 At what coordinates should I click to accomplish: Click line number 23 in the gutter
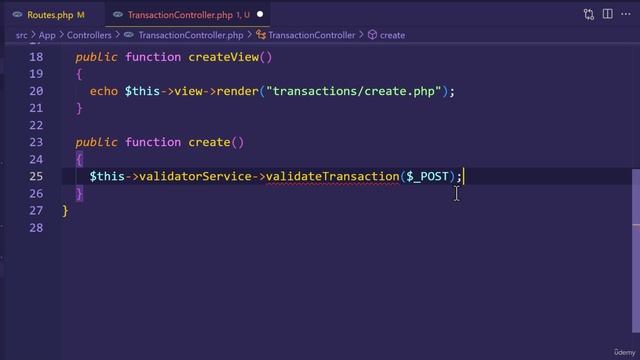pos(36,142)
